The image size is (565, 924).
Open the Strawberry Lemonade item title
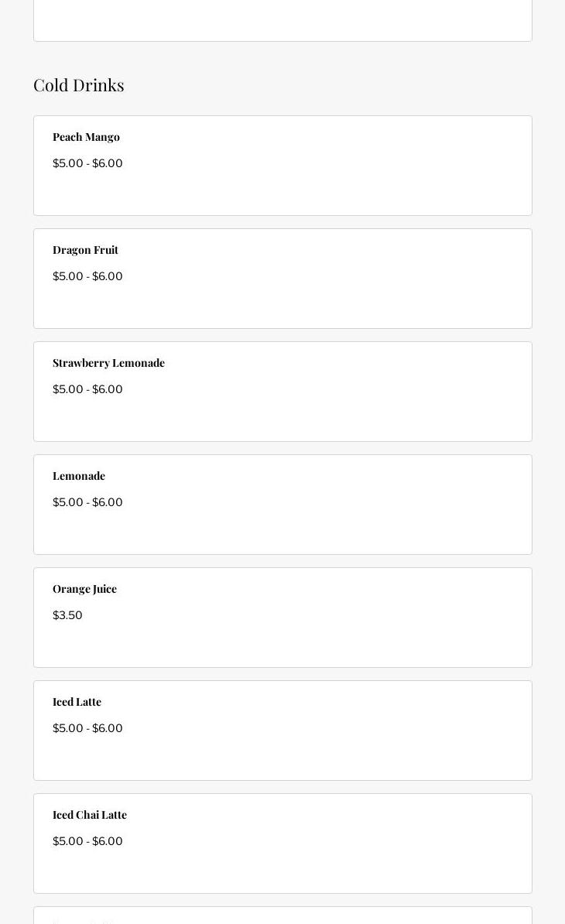click(x=108, y=363)
